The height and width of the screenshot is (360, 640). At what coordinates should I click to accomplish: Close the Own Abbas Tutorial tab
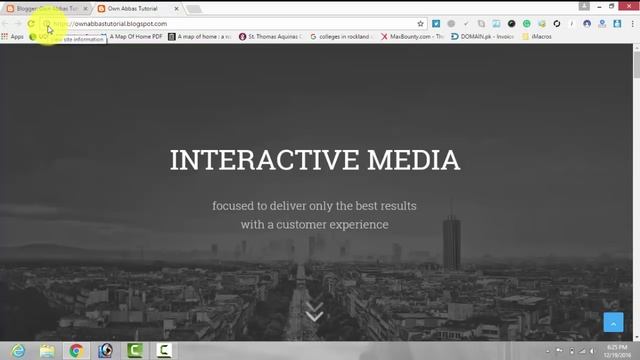pos(176,9)
